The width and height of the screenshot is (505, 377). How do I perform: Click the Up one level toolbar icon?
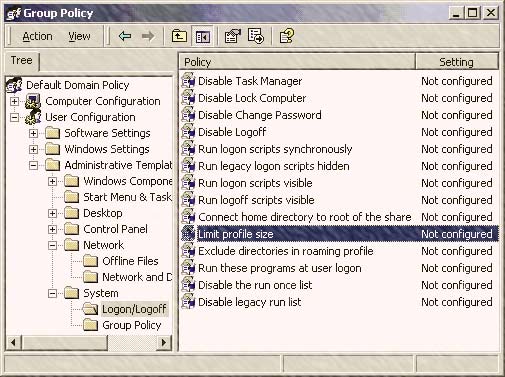179,36
